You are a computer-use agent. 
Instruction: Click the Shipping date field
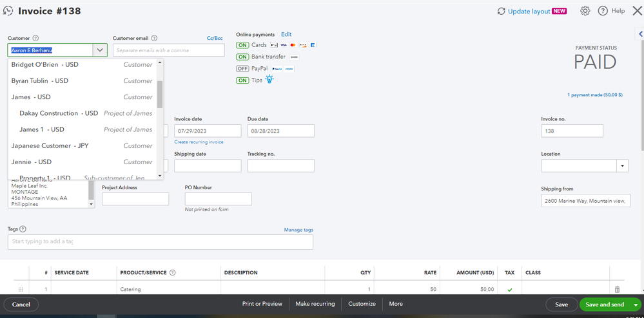(x=208, y=166)
